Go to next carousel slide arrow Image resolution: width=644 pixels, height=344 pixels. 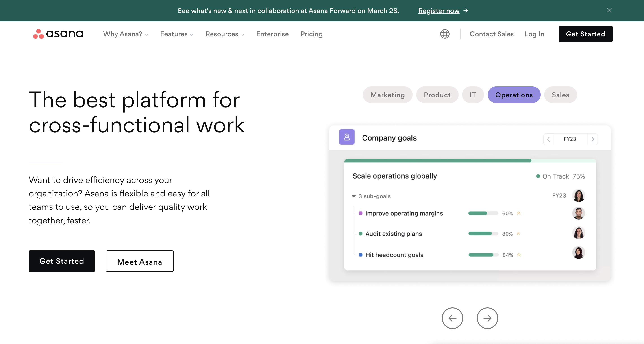[x=487, y=318]
